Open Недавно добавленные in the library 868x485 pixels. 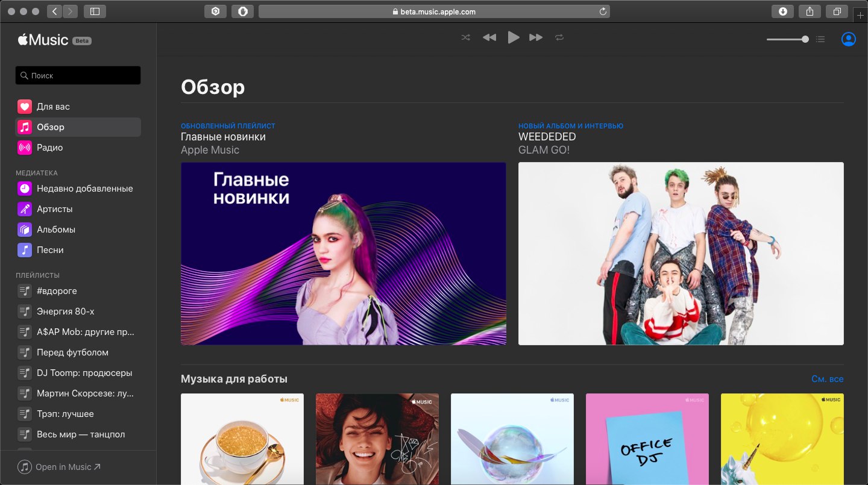[x=78, y=189]
